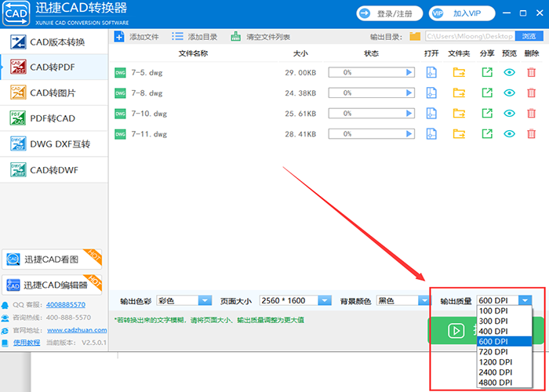This screenshot has height=392, width=549.
Task: Open folder icon for 7-10.dwg row
Action: pos(459,114)
